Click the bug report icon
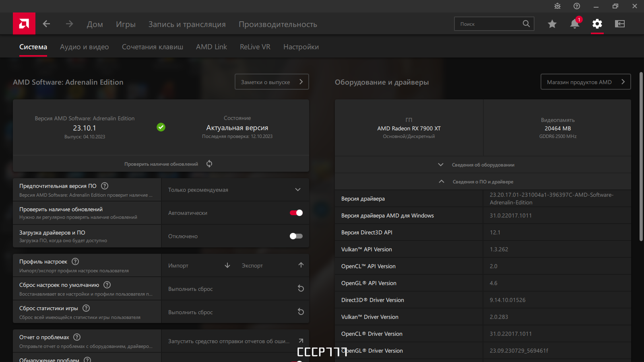The image size is (644, 362). coord(557,6)
